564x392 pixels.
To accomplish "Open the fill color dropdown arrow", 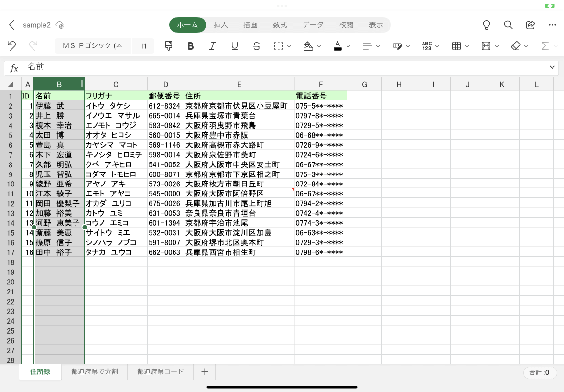I will pyautogui.click(x=319, y=46).
